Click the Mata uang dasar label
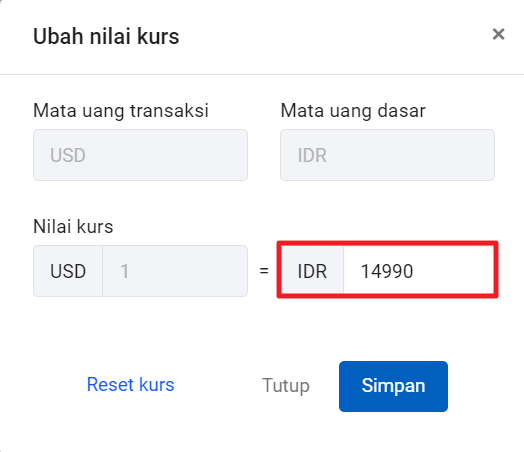 pos(353,111)
